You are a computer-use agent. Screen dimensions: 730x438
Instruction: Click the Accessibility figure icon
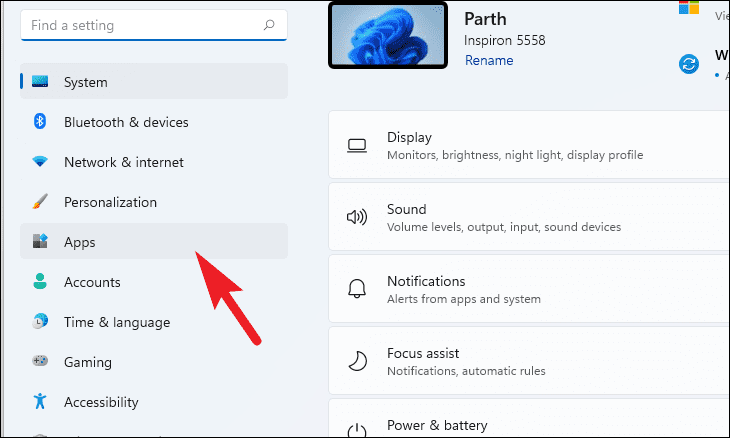pos(40,401)
